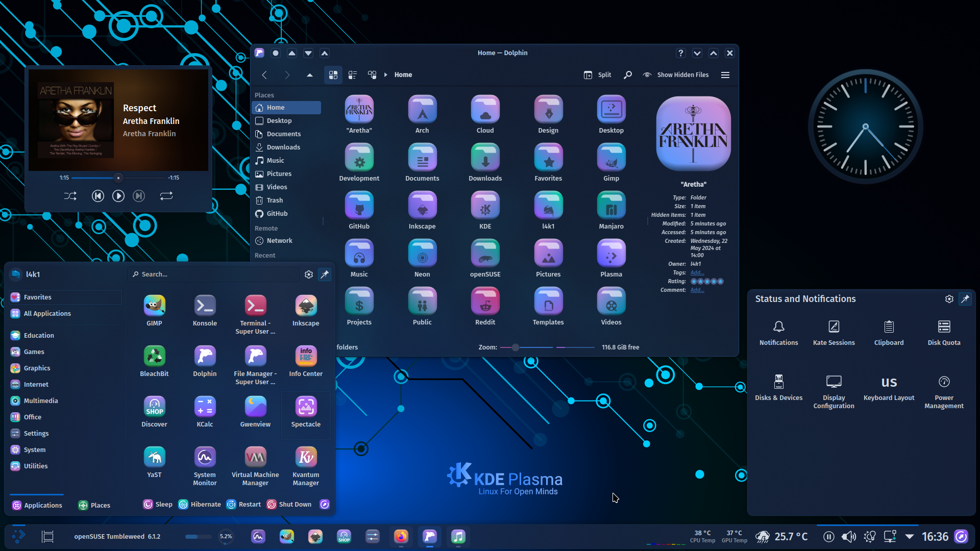Set the star rating in Dolphin info panel
The height and width of the screenshot is (551, 980).
point(707,281)
